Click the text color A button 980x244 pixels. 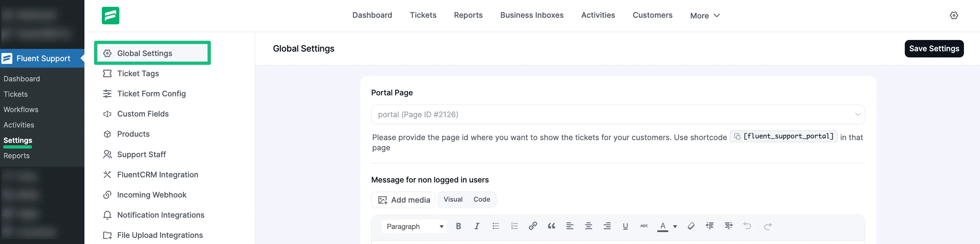click(x=662, y=226)
